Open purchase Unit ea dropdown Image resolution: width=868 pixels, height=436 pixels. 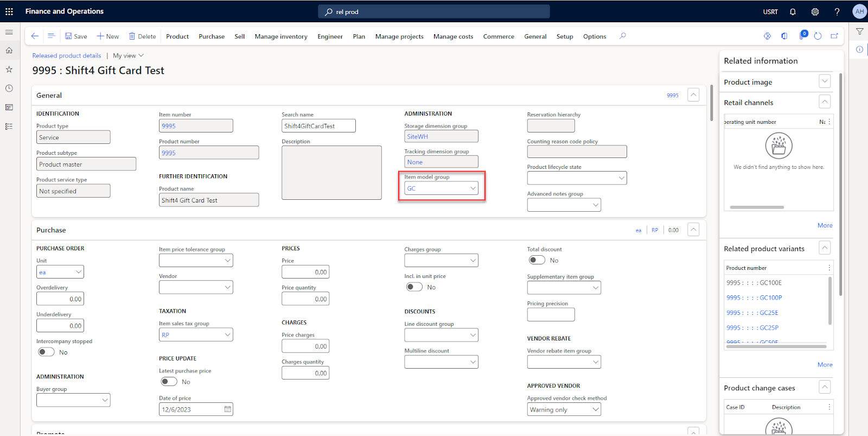click(79, 272)
